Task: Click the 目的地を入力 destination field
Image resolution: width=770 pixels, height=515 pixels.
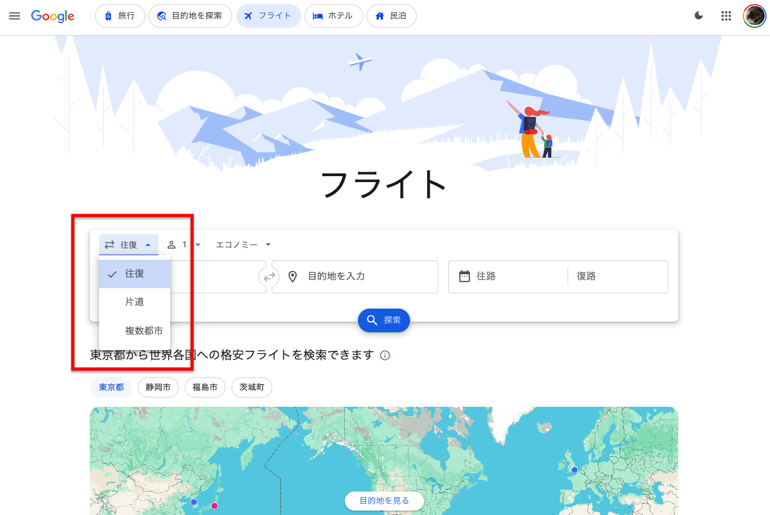Action: pos(355,276)
